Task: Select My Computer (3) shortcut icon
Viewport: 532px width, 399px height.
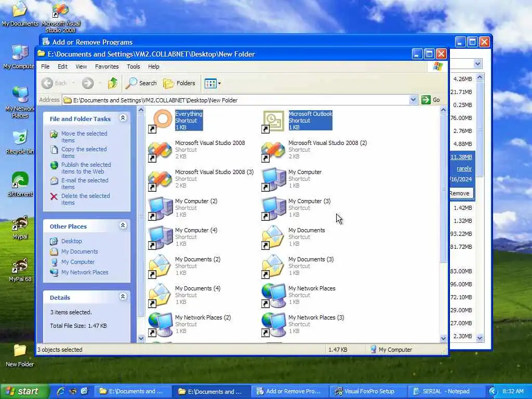Action: (x=273, y=209)
